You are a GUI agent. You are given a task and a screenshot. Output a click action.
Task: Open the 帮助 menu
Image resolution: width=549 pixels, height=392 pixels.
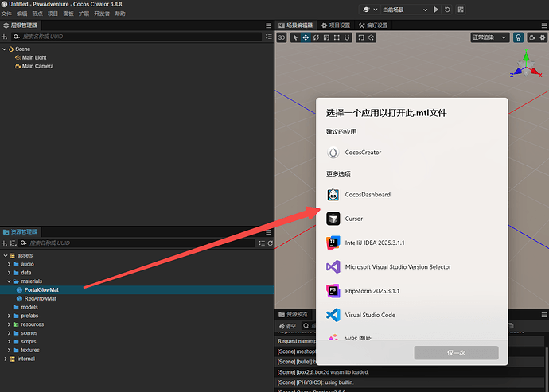tap(119, 14)
